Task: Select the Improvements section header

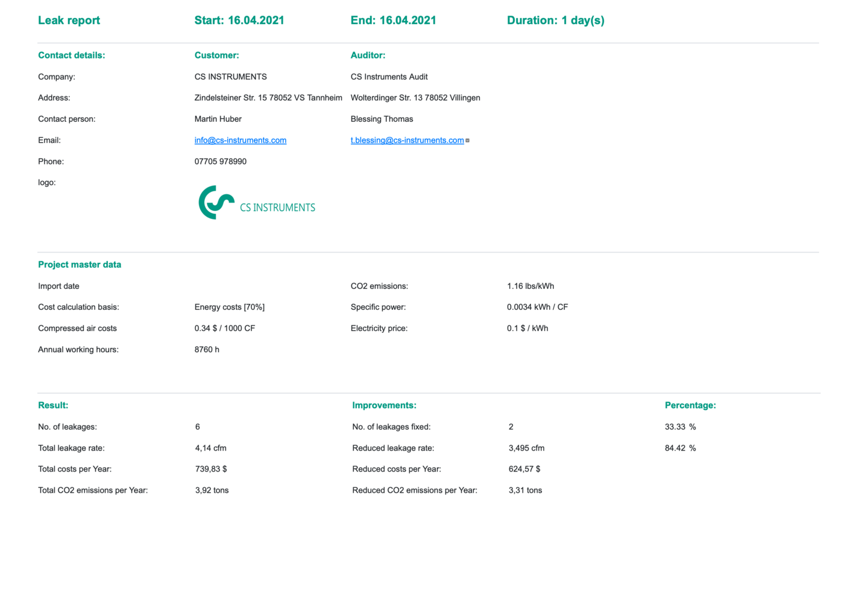Action: click(x=385, y=405)
